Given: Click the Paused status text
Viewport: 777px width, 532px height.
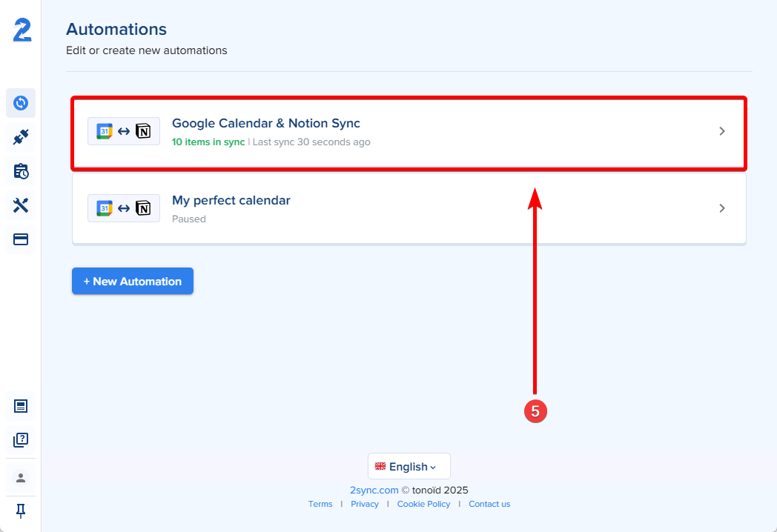Looking at the screenshot, I should point(189,219).
